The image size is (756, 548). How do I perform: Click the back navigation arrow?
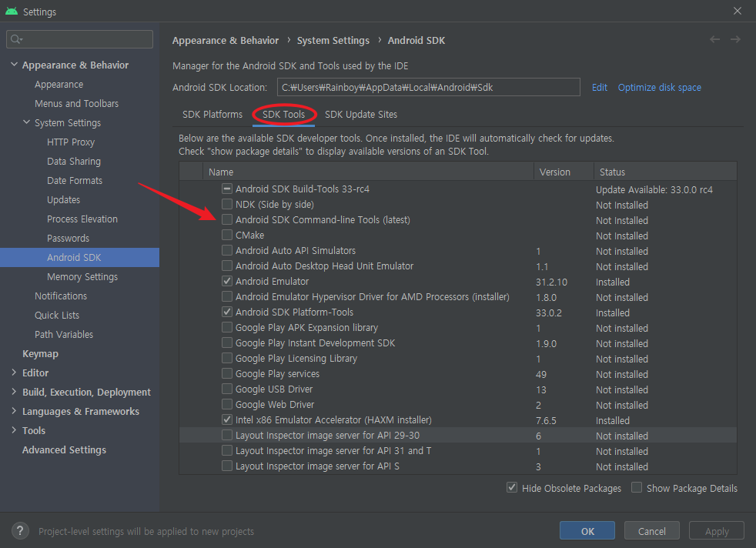(714, 39)
